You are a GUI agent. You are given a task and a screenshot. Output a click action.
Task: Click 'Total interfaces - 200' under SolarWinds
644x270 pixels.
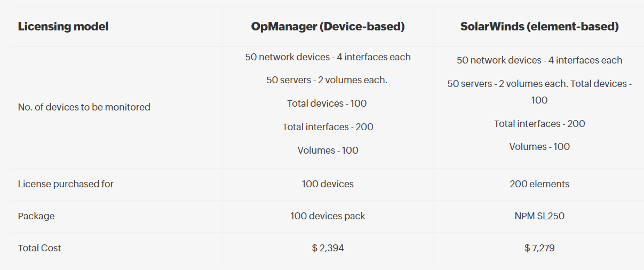[x=539, y=124]
